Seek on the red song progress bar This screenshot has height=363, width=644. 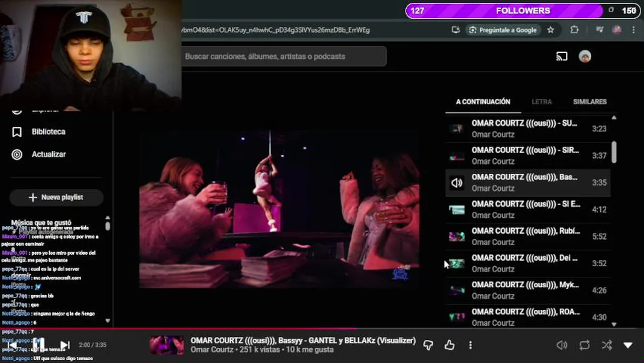pos(322,328)
